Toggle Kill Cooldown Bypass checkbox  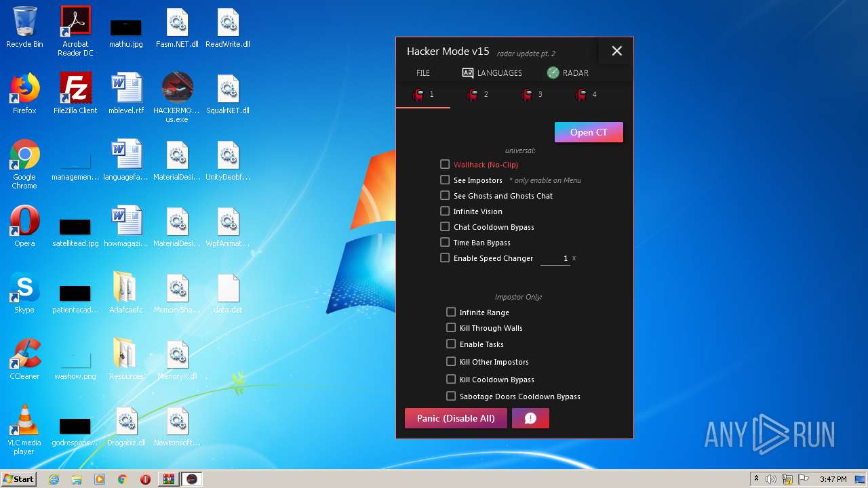tap(451, 379)
